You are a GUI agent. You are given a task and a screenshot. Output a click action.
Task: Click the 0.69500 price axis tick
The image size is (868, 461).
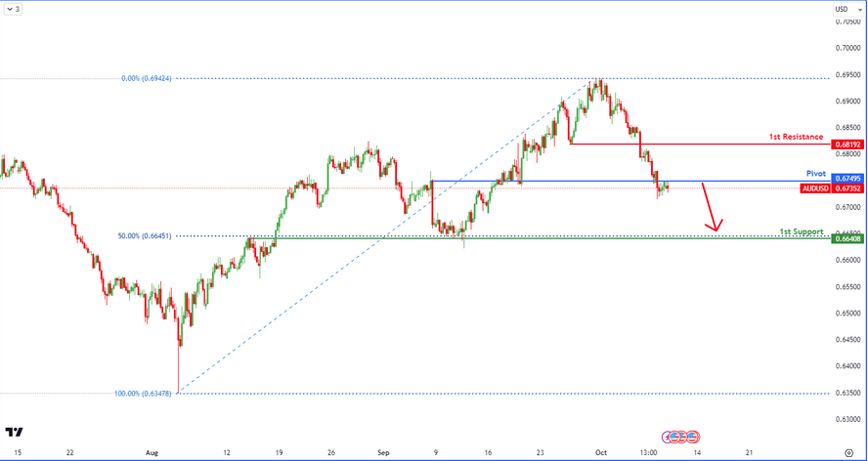pyautogui.click(x=847, y=74)
